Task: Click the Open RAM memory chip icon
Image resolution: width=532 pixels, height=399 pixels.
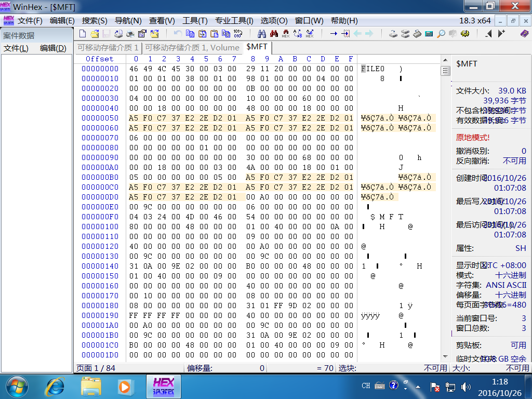Action: [417, 34]
